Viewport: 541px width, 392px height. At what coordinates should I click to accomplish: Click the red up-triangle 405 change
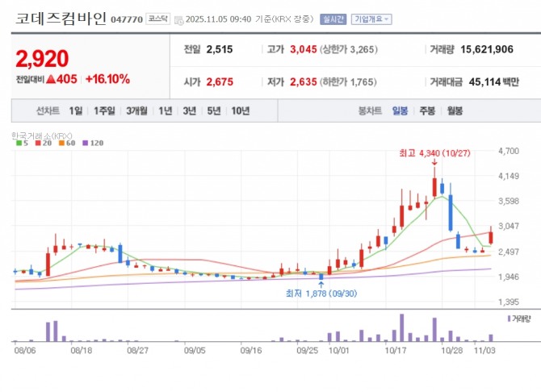pyautogui.click(x=61, y=79)
